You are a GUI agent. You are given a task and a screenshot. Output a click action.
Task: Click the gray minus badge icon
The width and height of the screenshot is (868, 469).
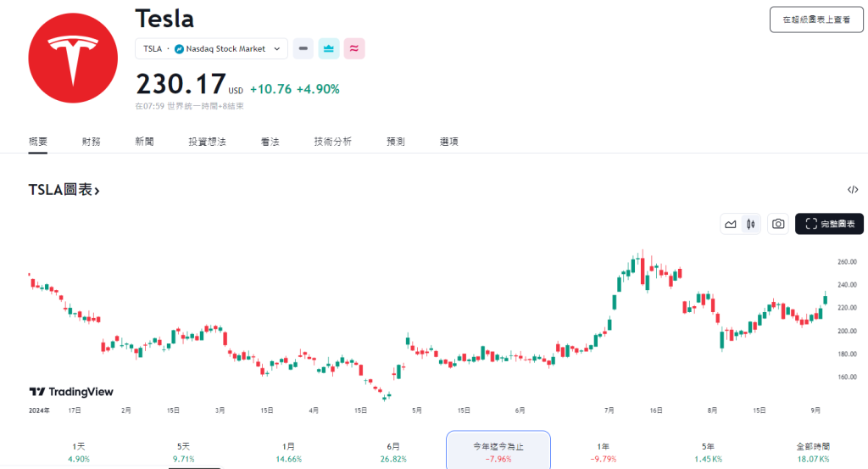click(303, 48)
